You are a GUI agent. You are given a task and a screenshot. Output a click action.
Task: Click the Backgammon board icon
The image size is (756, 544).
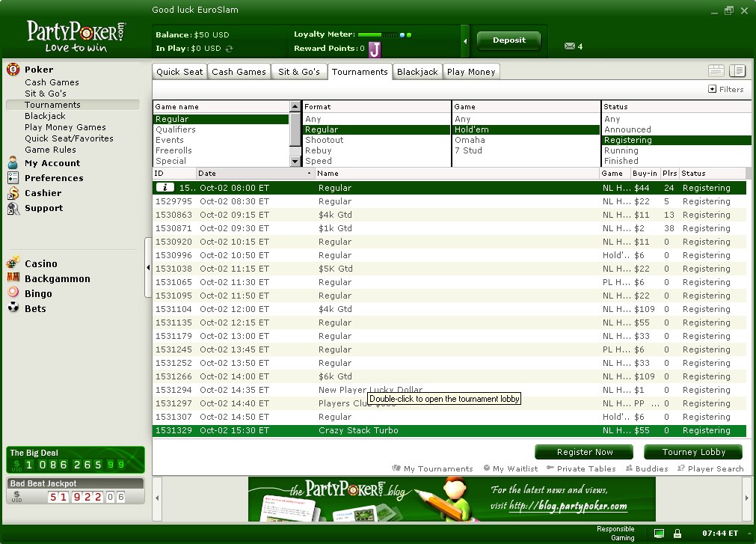tap(13, 278)
